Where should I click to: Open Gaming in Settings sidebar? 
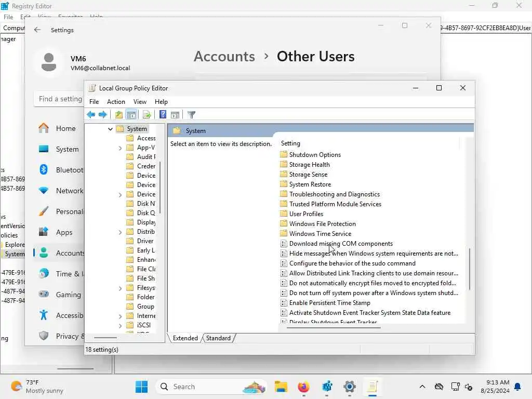(59, 295)
